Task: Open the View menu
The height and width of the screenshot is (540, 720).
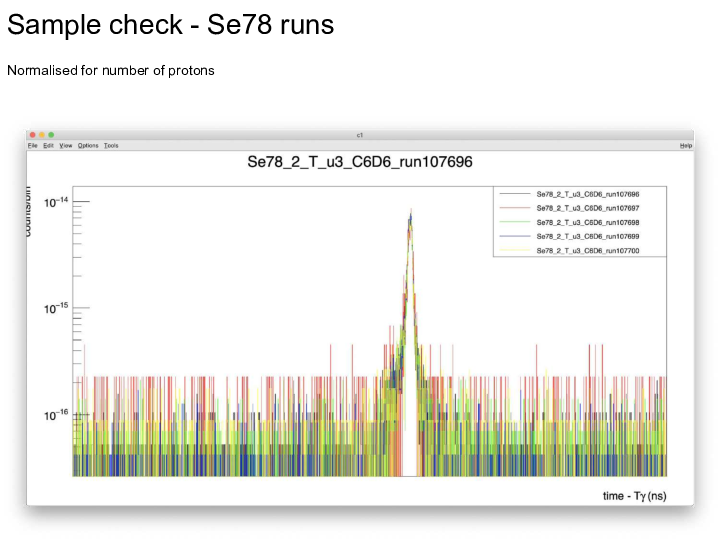Action: pyautogui.click(x=66, y=145)
